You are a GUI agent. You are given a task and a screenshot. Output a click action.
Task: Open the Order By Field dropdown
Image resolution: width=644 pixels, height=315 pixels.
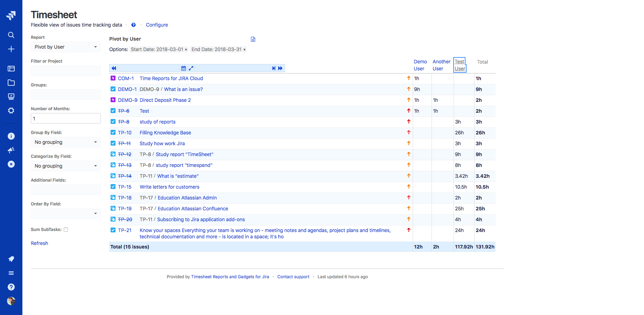(x=65, y=213)
